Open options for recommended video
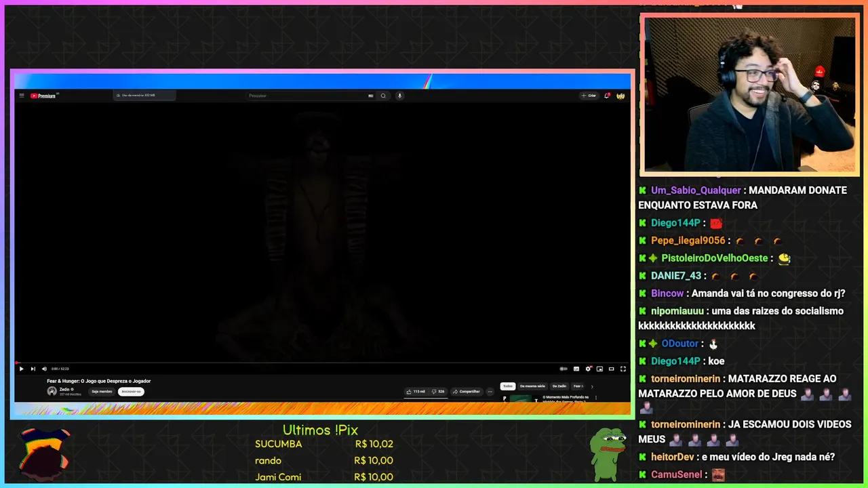The image size is (868, 488). coord(596,398)
